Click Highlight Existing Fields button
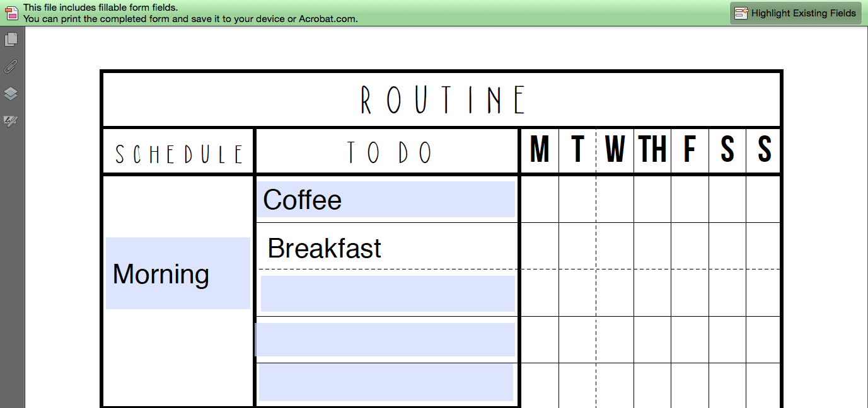868x408 pixels. (796, 13)
